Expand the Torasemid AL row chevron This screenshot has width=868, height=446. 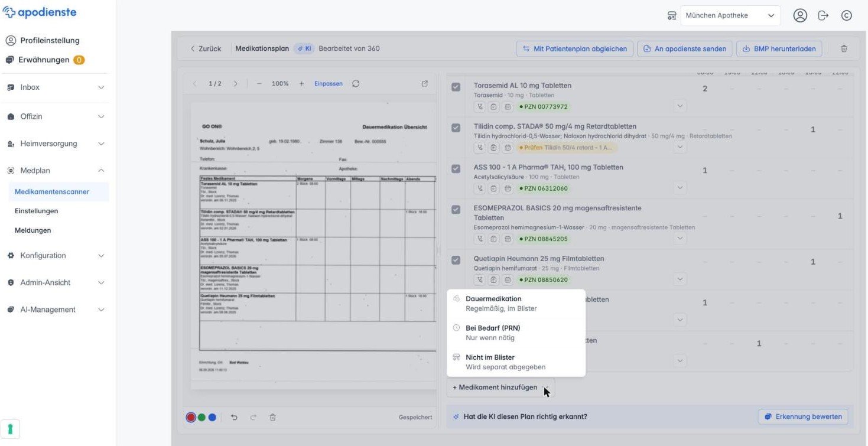[680, 106]
